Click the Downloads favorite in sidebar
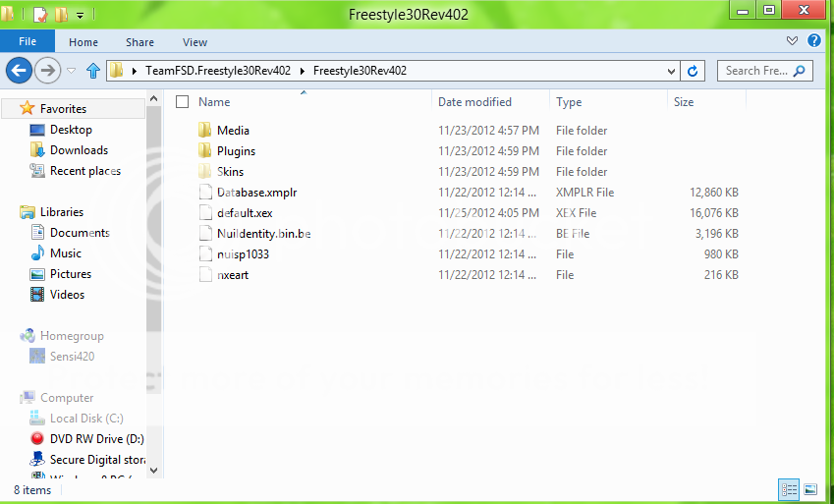Image resolution: width=834 pixels, height=504 pixels. pyautogui.click(x=79, y=150)
